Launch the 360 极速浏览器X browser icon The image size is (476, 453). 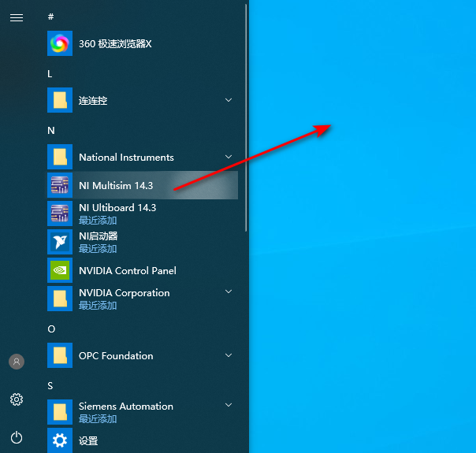click(60, 43)
